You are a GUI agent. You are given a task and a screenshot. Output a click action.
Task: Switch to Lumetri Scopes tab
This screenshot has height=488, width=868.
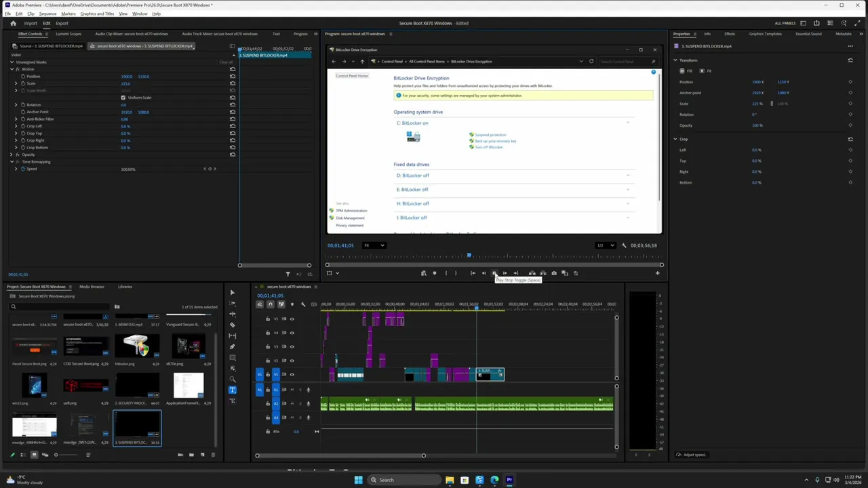[68, 34]
